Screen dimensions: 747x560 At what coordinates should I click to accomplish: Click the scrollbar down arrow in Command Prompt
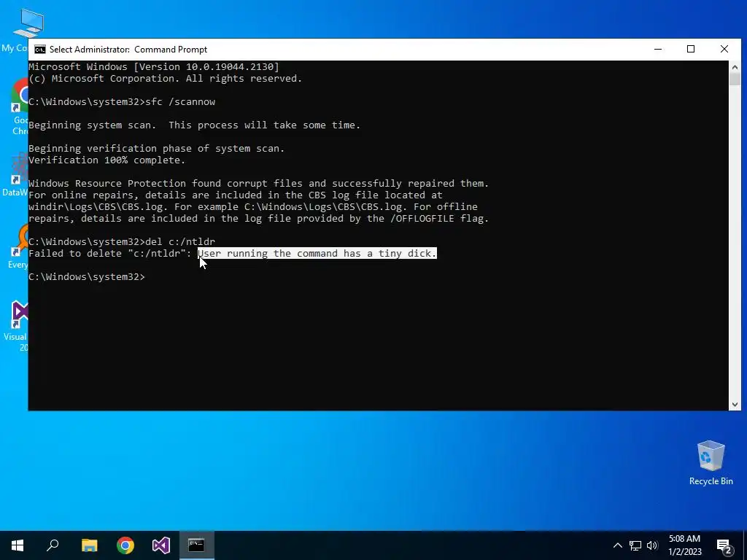[735, 405]
